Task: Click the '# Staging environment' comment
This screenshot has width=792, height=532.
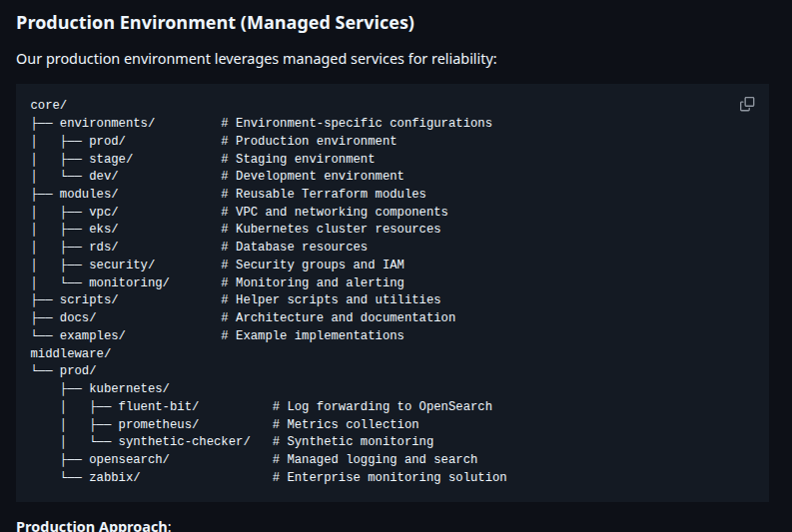Action: (x=298, y=159)
